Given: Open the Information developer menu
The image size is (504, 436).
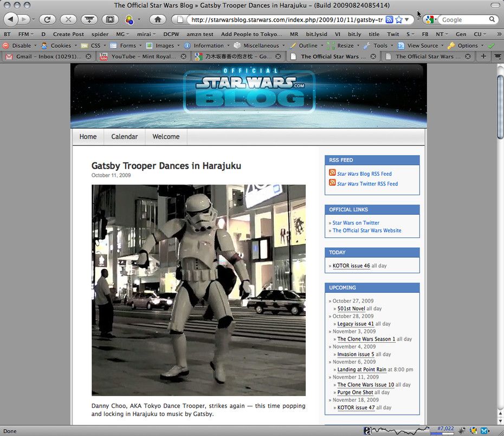Looking at the screenshot, I should tap(207, 46).
